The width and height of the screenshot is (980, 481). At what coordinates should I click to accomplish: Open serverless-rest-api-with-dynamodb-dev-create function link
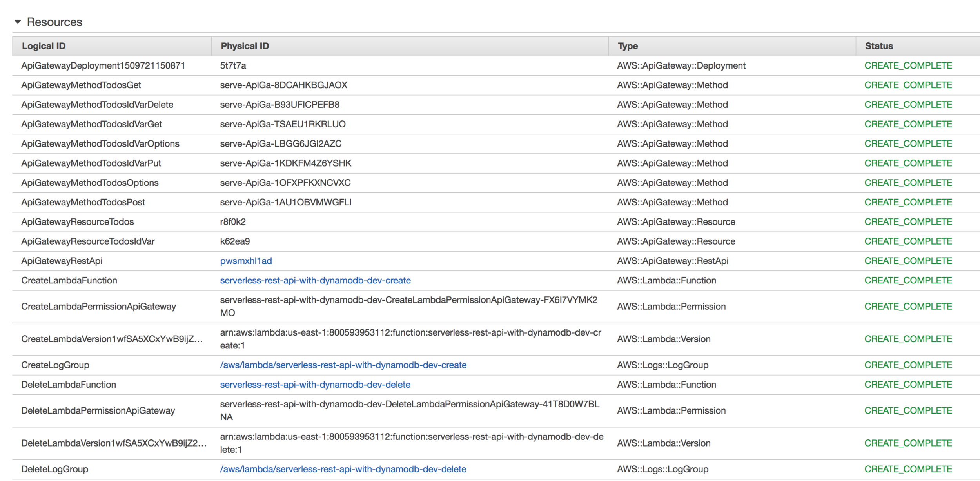coord(315,281)
